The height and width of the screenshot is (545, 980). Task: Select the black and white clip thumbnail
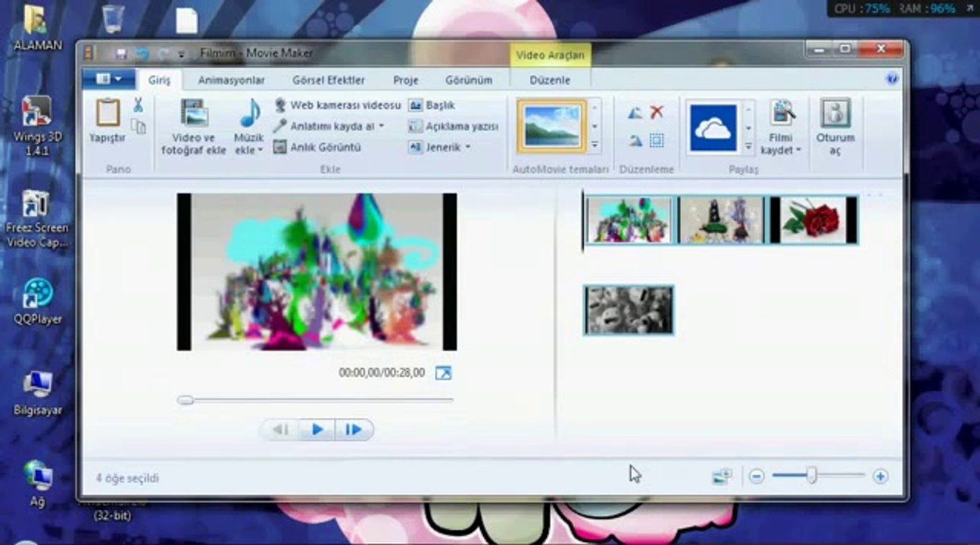(629, 310)
